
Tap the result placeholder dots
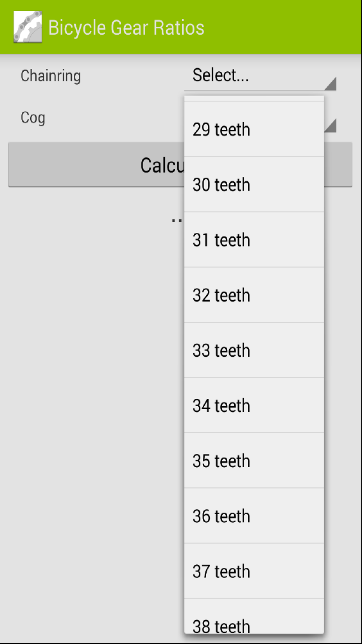point(177,220)
